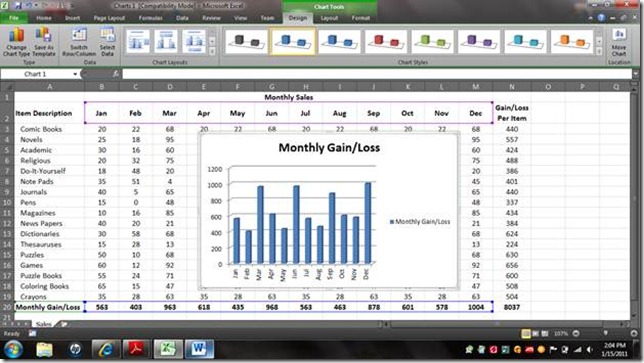Switch to Page Layout view in status bar
644x363 pixels.
click(536, 333)
